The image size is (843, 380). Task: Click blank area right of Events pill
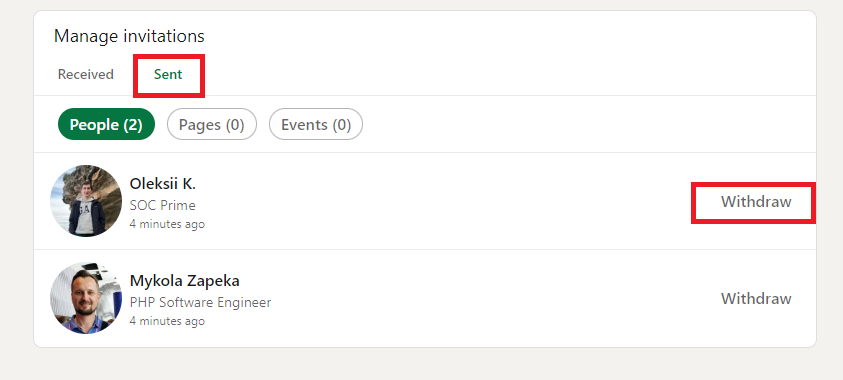pos(586,124)
